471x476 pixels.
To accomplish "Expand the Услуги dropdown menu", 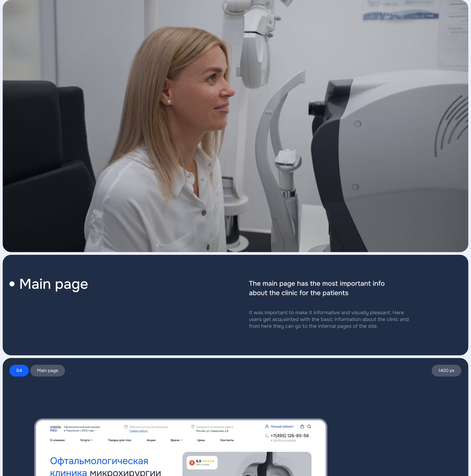I will tap(86, 440).
